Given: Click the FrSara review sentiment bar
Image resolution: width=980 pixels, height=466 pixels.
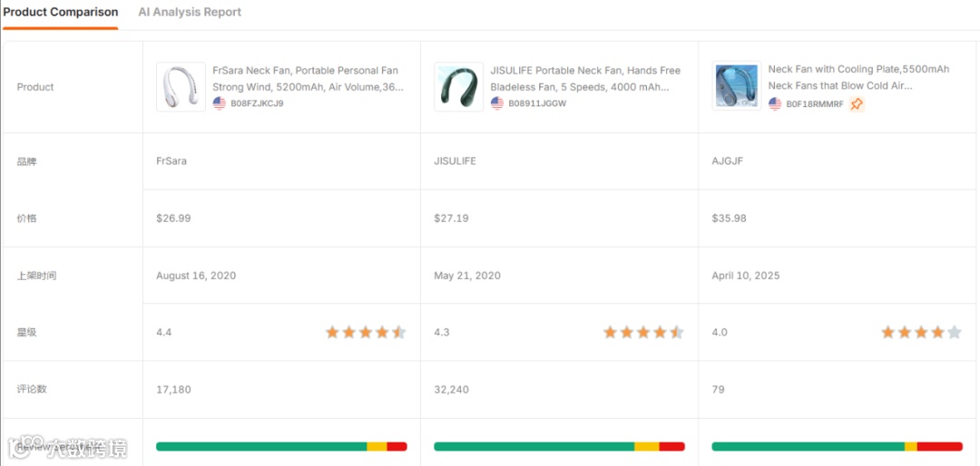Looking at the screenshot, I should 281,447.
